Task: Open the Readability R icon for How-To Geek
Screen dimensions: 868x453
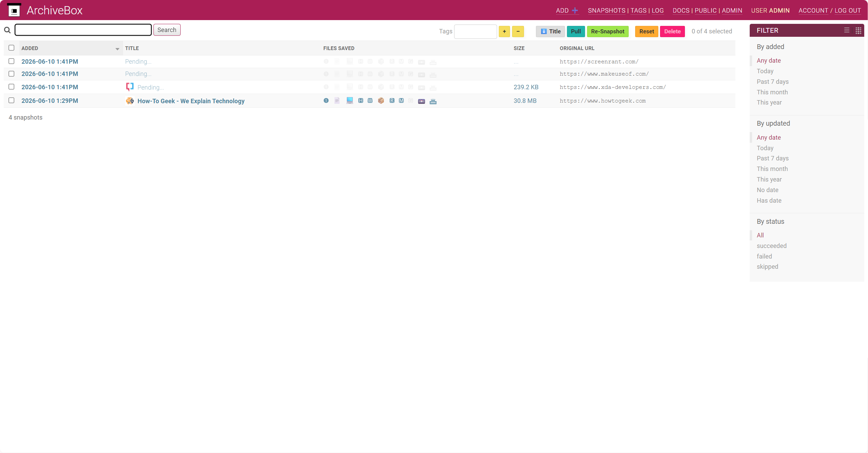Action: coord(392,100)
